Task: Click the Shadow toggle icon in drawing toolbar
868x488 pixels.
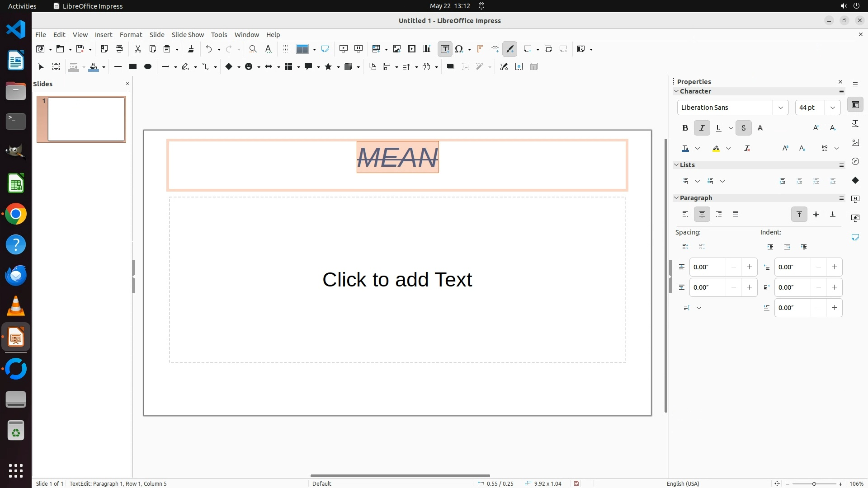Action: tap(450, 66)
